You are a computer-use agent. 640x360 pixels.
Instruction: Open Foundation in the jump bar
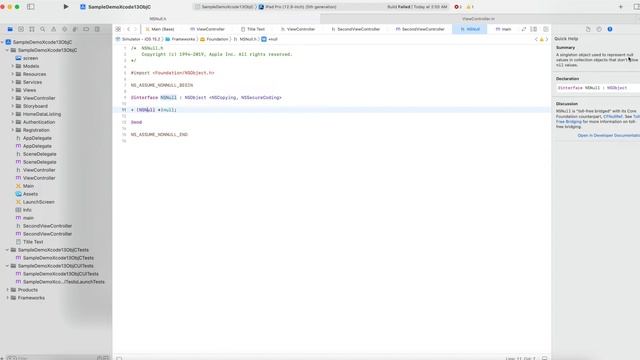(214, 39)
